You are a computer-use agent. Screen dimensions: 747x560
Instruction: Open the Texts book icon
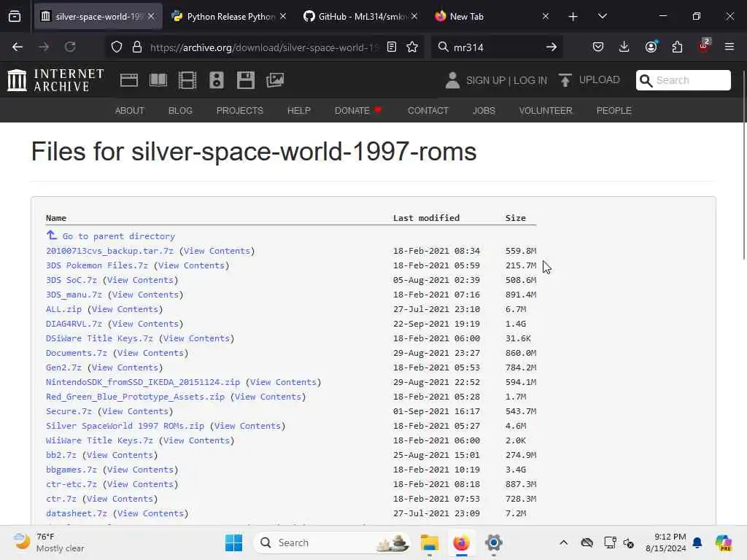[158, 80]
